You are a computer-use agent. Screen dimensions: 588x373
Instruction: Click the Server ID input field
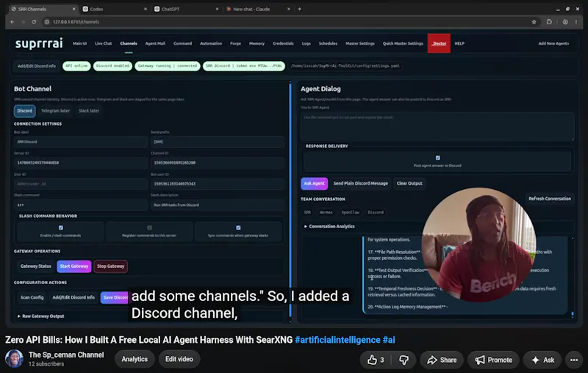(81, 163)
